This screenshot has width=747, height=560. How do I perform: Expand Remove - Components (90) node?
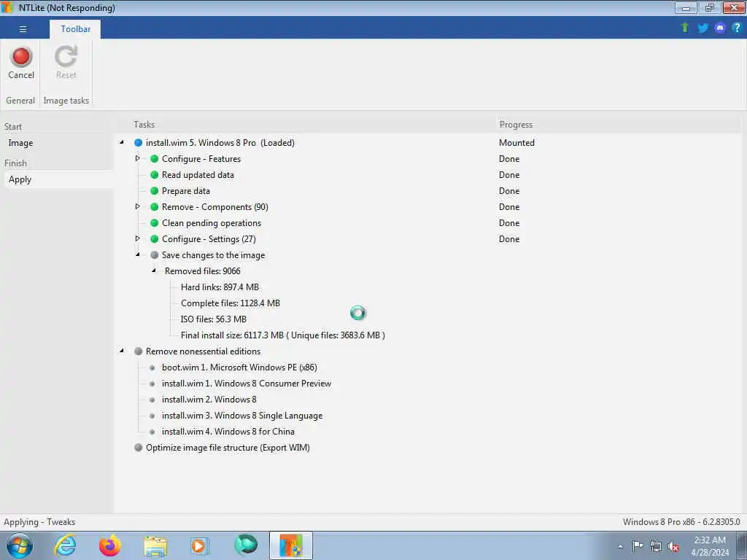coord(137,206)
